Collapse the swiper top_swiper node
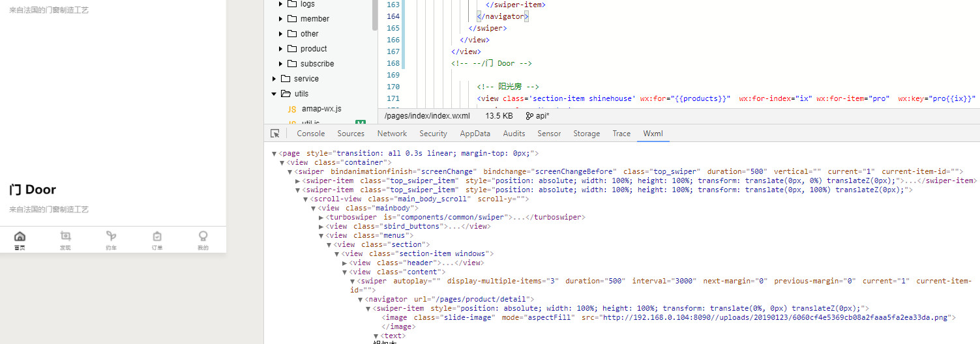980x344 pixels. coord(290,172)
